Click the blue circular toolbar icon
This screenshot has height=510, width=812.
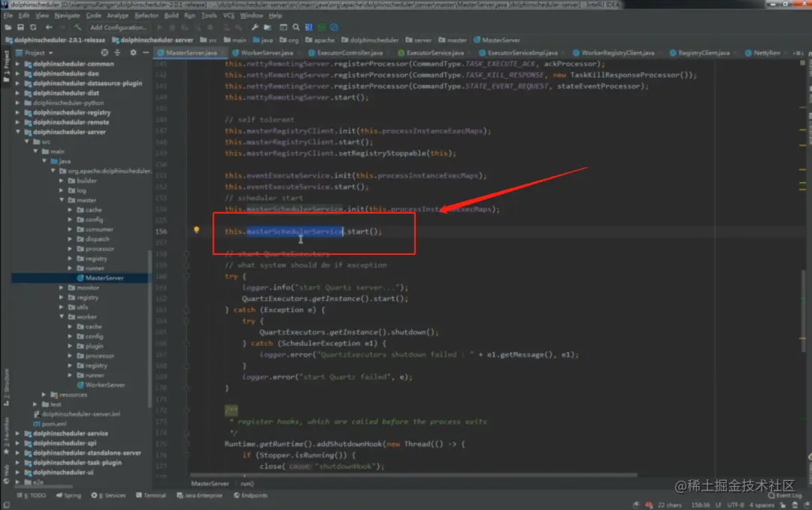click(x=334, y=27)
